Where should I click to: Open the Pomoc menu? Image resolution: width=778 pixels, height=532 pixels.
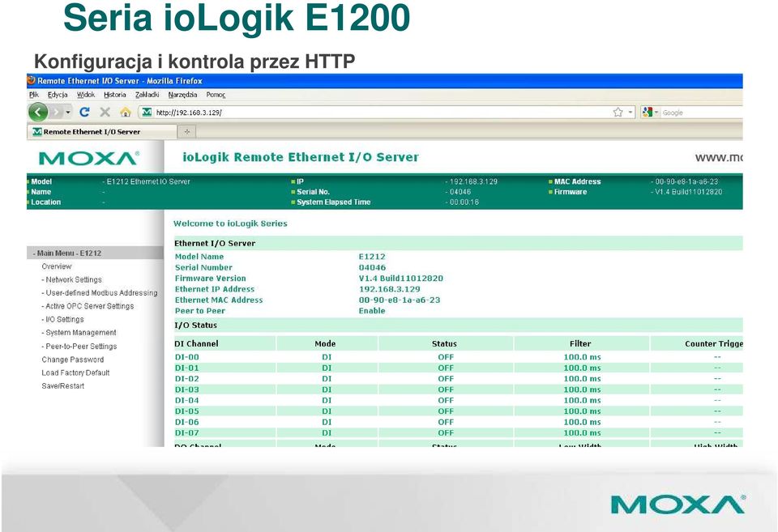pyautogui.click(x=216, y=95)
